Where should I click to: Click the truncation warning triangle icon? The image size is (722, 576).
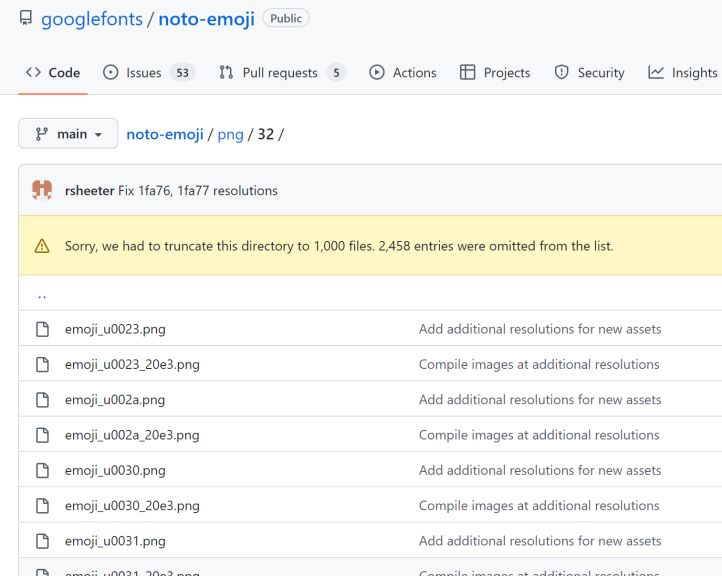(x=42, y=246)
